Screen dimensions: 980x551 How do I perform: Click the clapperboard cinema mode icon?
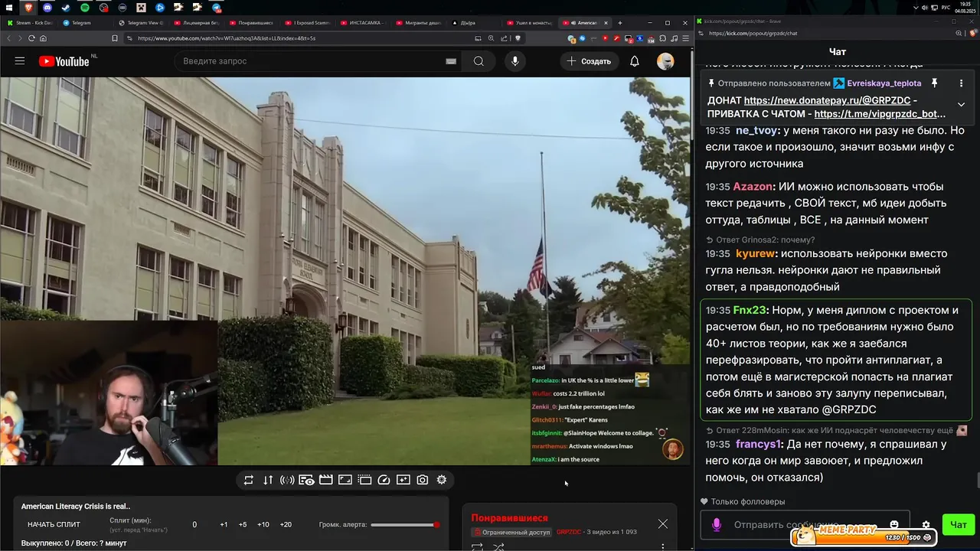point(325,480)
